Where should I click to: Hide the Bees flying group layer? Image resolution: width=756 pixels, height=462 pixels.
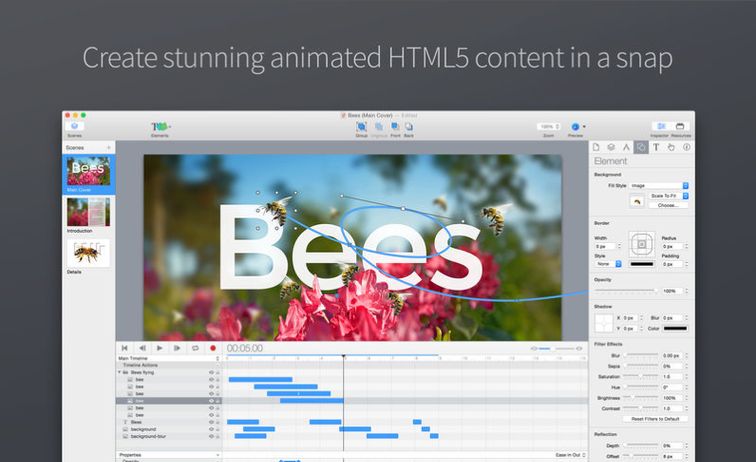(211, 372)
